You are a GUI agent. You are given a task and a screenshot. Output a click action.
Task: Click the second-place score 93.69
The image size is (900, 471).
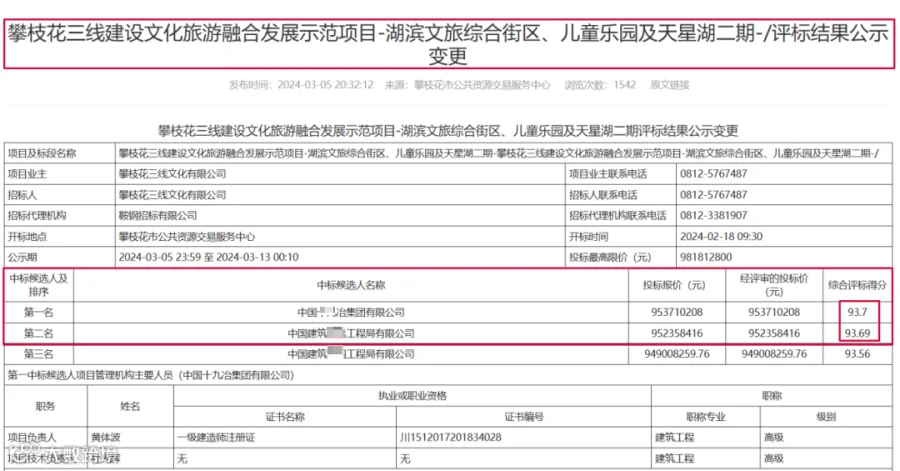click(857, 333)
